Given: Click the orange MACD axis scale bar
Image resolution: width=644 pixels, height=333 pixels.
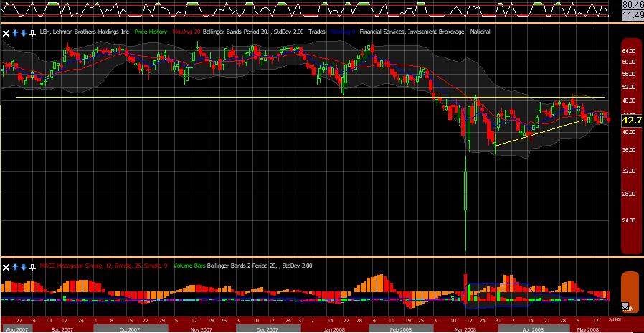Looking at the screenshot, I should (x=632, y=292).
